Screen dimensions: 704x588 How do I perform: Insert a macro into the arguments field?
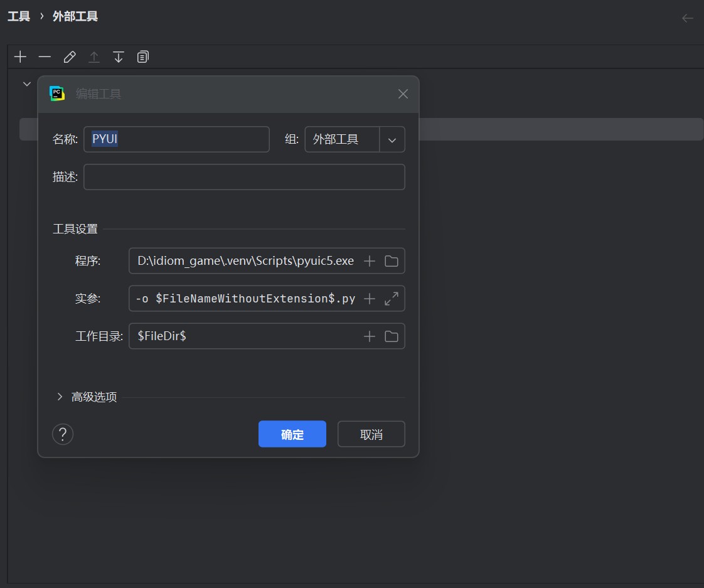coord(369,298)
